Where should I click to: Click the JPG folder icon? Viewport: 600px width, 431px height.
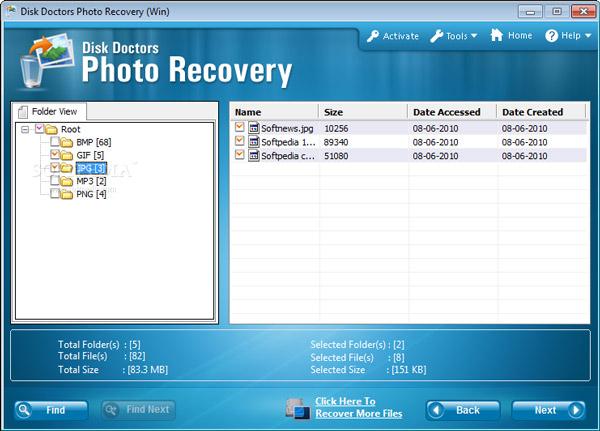pos(67,168)
